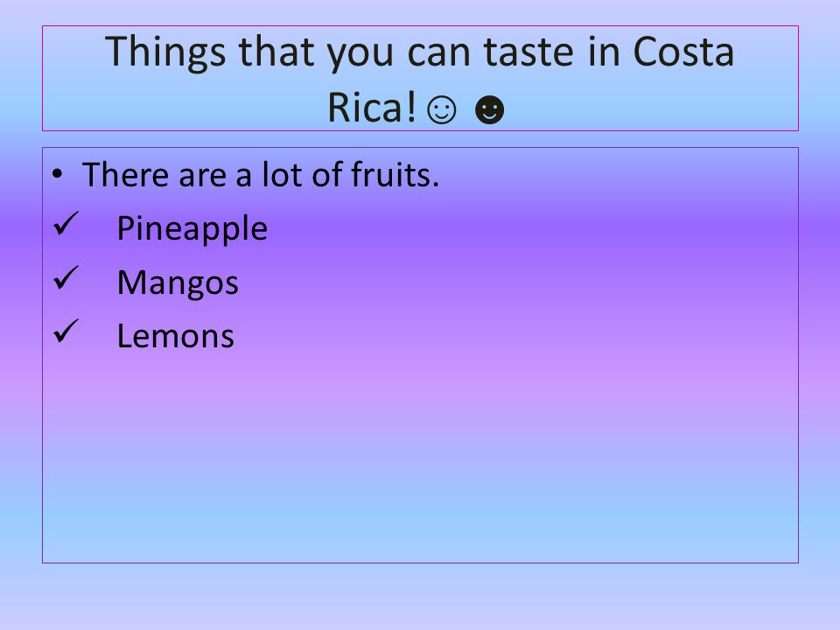Click the title word 'Things'
Viewport: 840px width, 630px height.
click(x=164, y=53)
